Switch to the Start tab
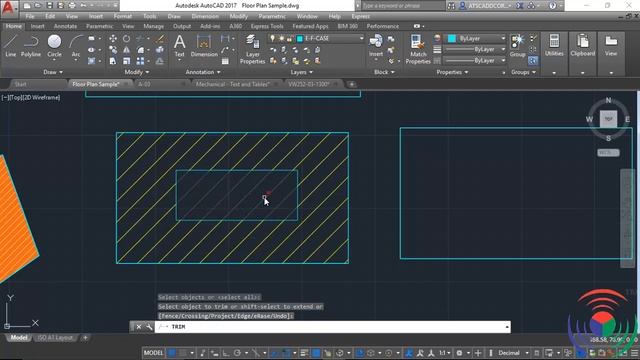This screenshot has width=640, height=360. pos(20,84)
